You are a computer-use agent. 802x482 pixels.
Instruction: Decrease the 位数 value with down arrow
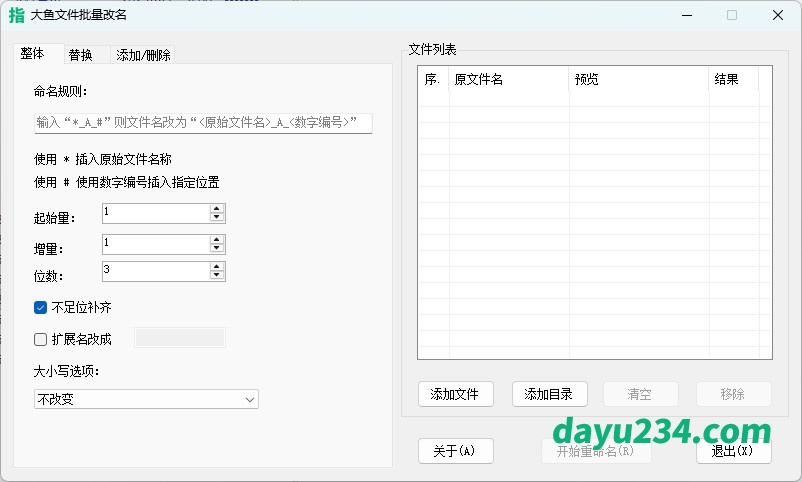[217, 276]
